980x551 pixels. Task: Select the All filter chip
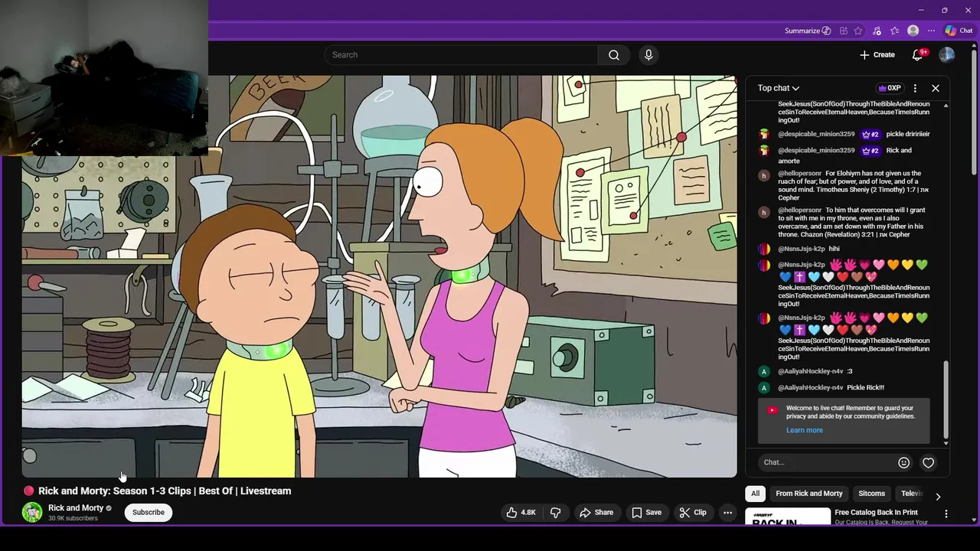pyautogui.click(x=755, y=494)
